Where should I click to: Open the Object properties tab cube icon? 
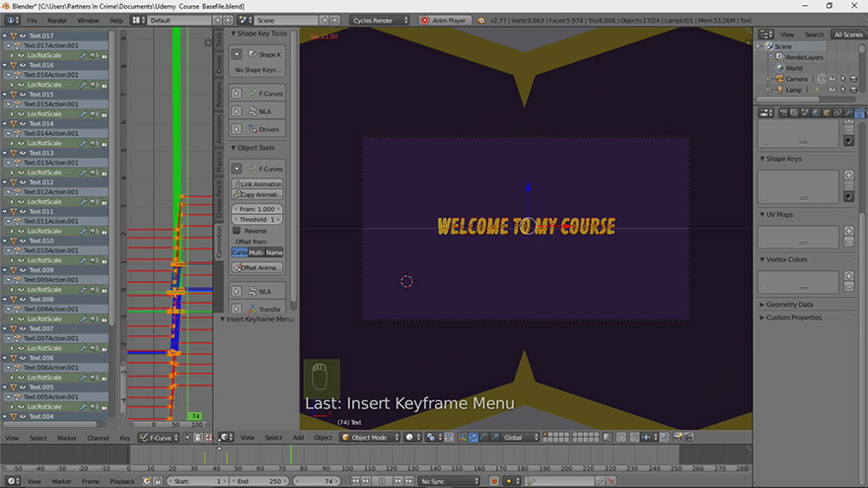[x=827, y=112]
